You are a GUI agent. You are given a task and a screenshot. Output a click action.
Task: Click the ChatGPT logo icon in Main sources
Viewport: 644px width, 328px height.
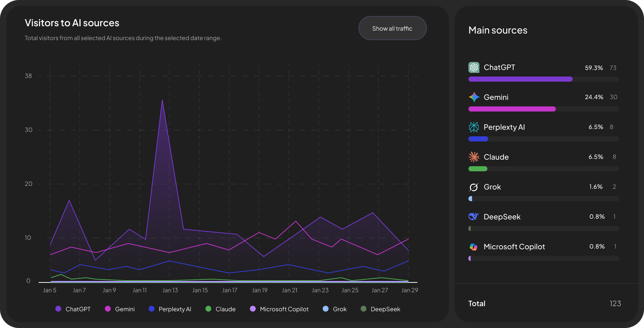tap(474, 67)
